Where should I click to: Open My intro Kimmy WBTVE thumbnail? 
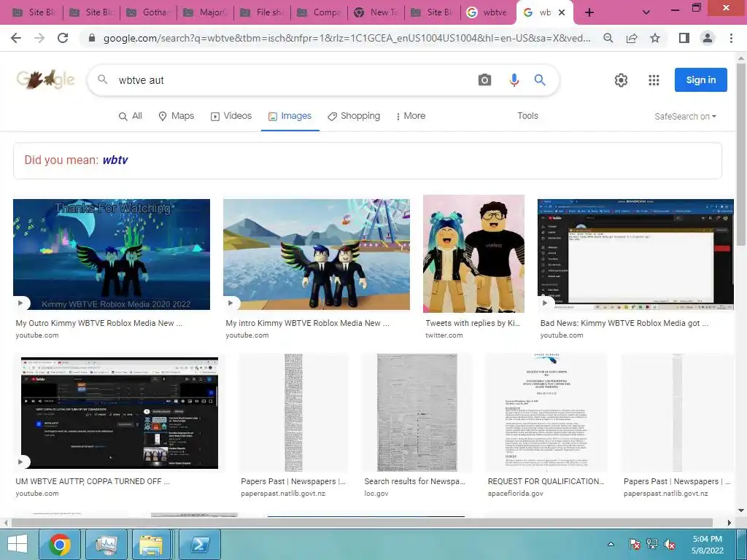tap(317, 254)
